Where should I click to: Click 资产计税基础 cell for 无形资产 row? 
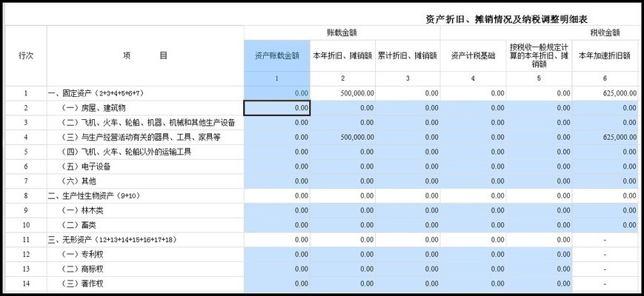pyautogui.click(x=473, y=240)
